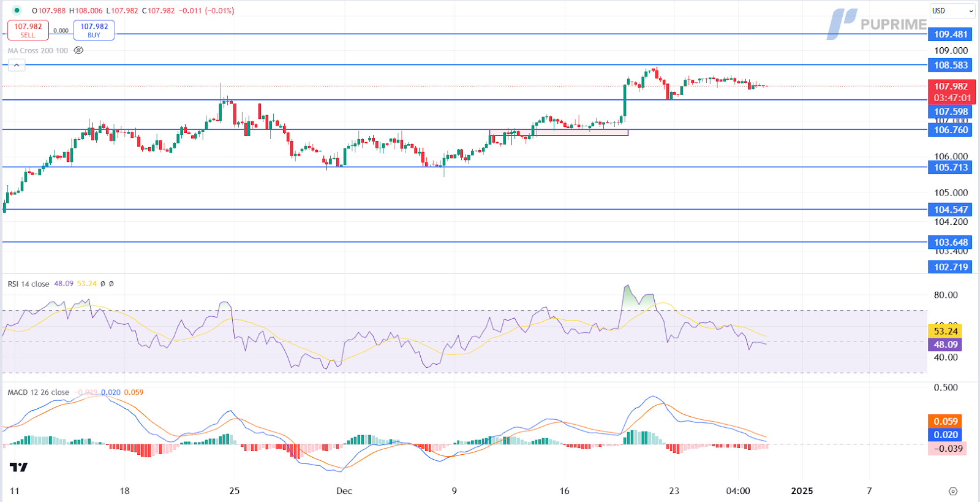Click the 9 date on time axis
The image size is (980, 502).
[454, 491]
